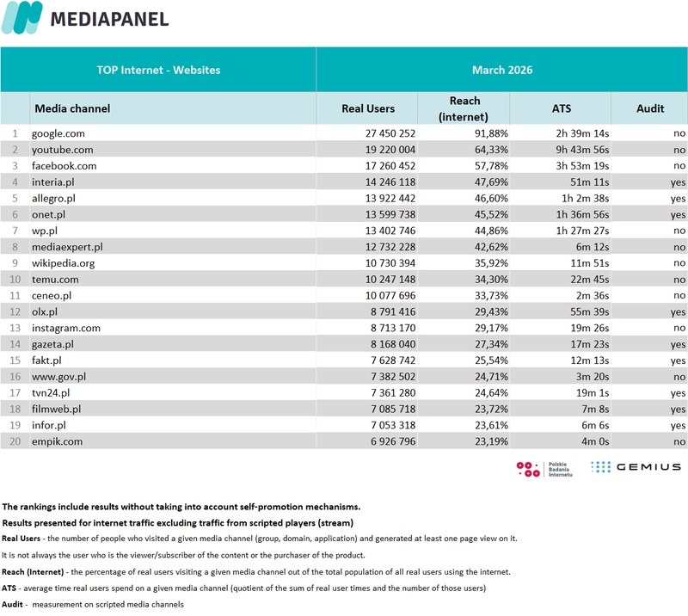Select the instagram.com media channel
Image resolution: width=688 pixels, height=616 pixels.
pyautogui.click(x=66, y=328)
